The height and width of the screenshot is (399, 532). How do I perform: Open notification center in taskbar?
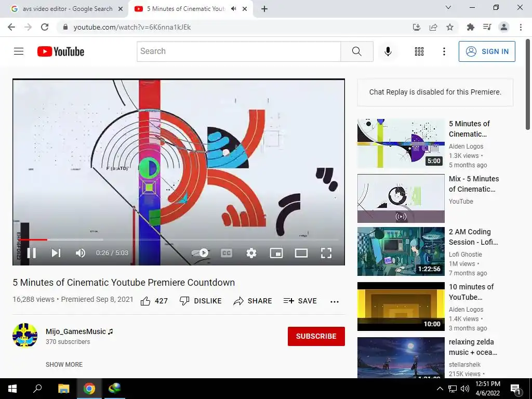point(515,389)
